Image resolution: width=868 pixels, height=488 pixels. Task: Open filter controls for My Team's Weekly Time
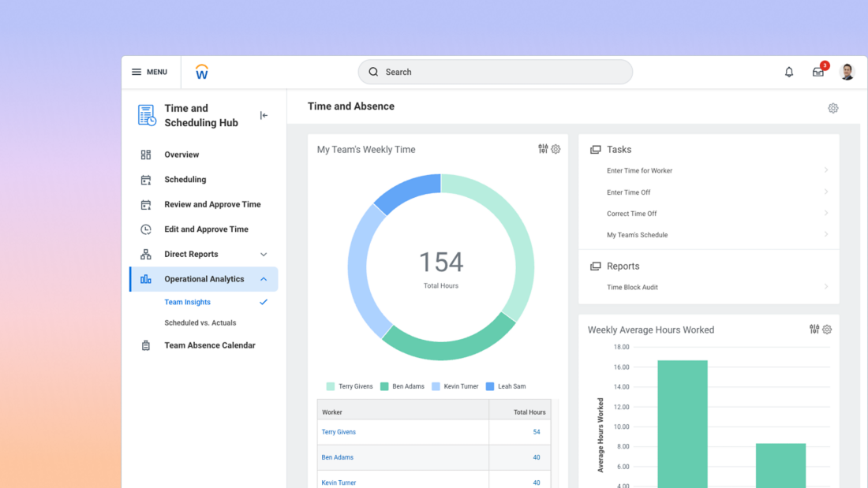(x=543, y=149)
